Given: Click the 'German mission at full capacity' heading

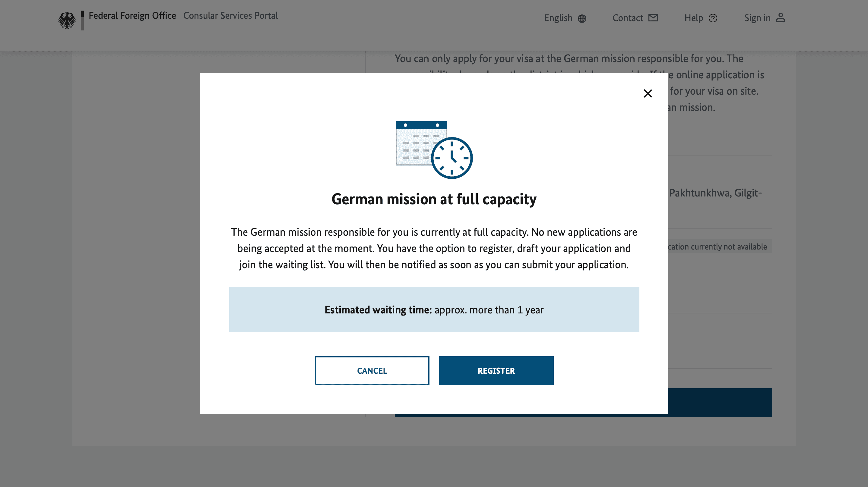Looking at the screenshot, I should (x=434, y=199).
